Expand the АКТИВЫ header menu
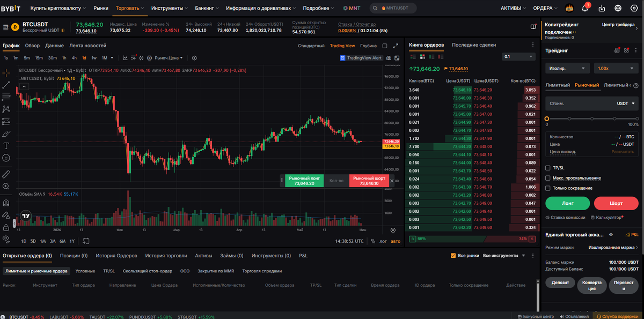The image size is (644, 319). (x=514, y=8)
